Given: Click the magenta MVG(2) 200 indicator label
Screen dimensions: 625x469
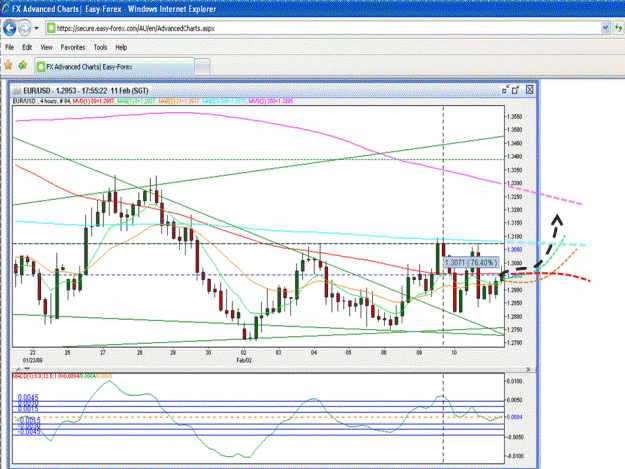Looking at the screenshot, I should pyautogui.click(x=271, y=101).
